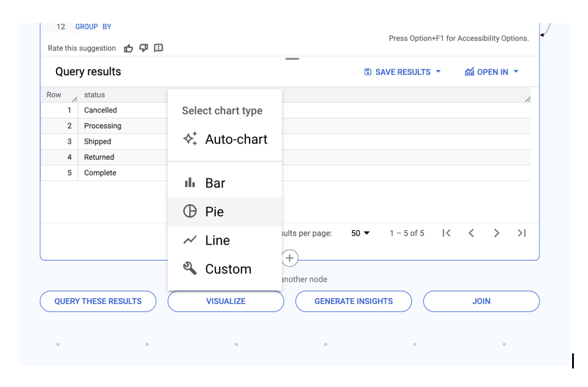Go to the next results page

click(x=497, y=233)
